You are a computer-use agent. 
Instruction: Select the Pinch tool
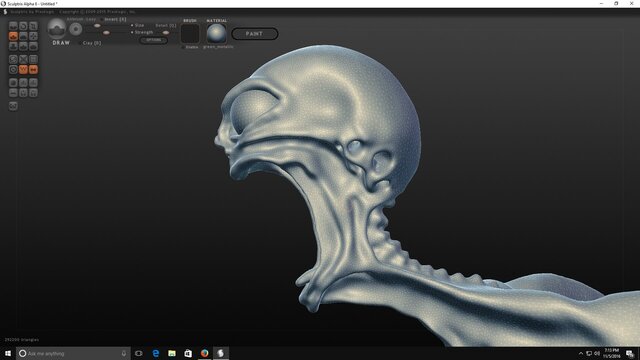pos(23,46)
